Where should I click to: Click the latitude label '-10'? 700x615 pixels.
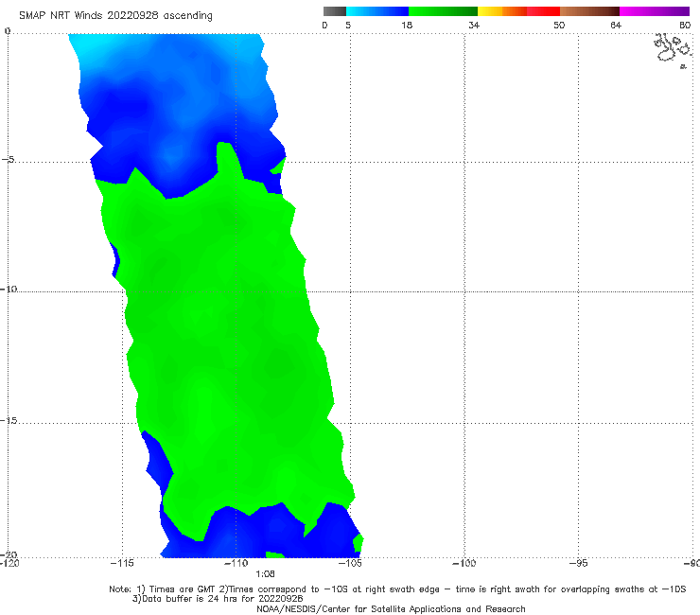pos(9,289)
